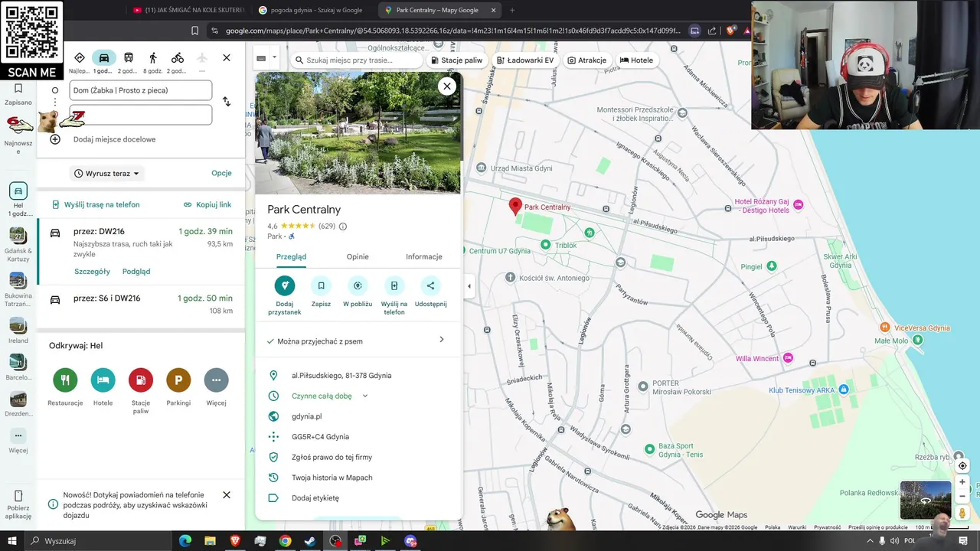Click Zapisz bookmark icon in place card

click(x=321, y=285)
